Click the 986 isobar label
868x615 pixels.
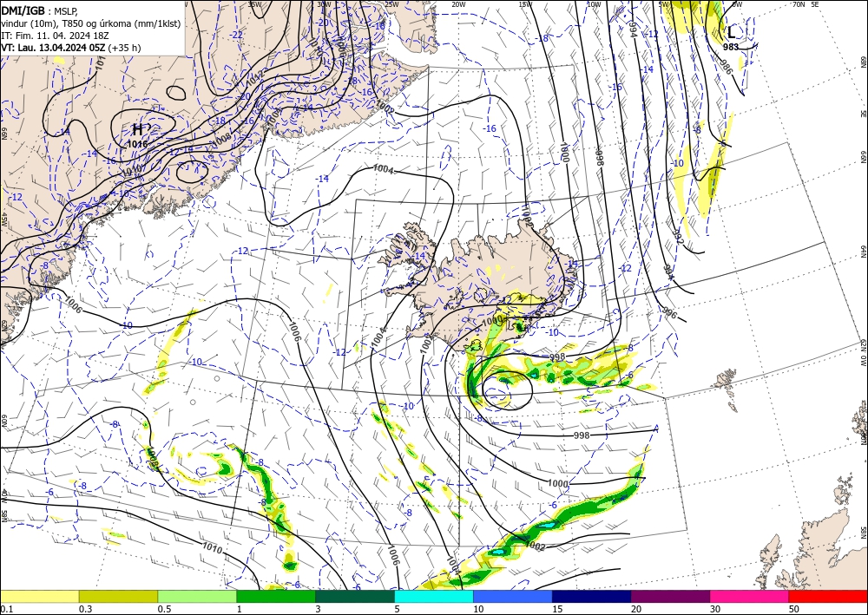click(726, 67)
